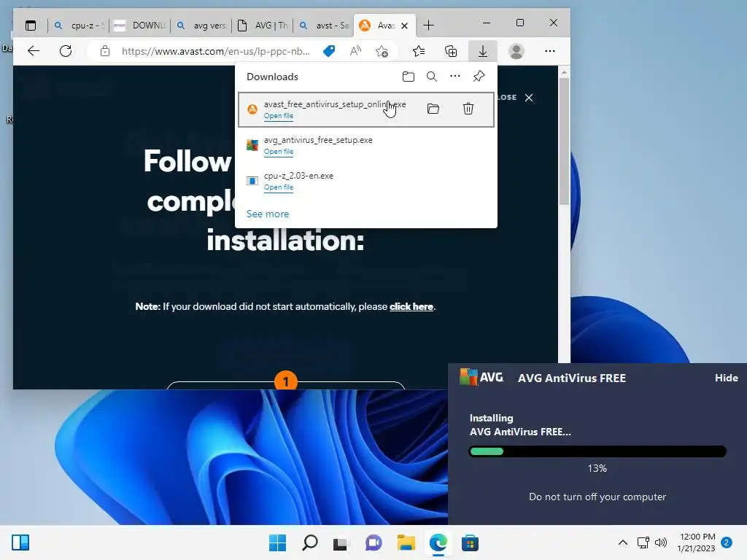Open the notification badge showing 2
Image resolution: width=747 pixels, height=560 pixels.
point(727,542)
